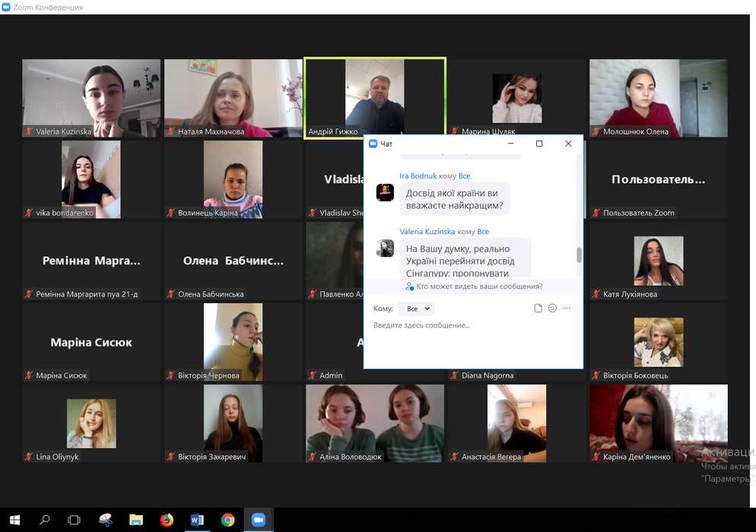Click the muted mic icon beside Lina Oliynyk
Image resolution: width=756 pixels, height=532 pixels.
[29, 457]
